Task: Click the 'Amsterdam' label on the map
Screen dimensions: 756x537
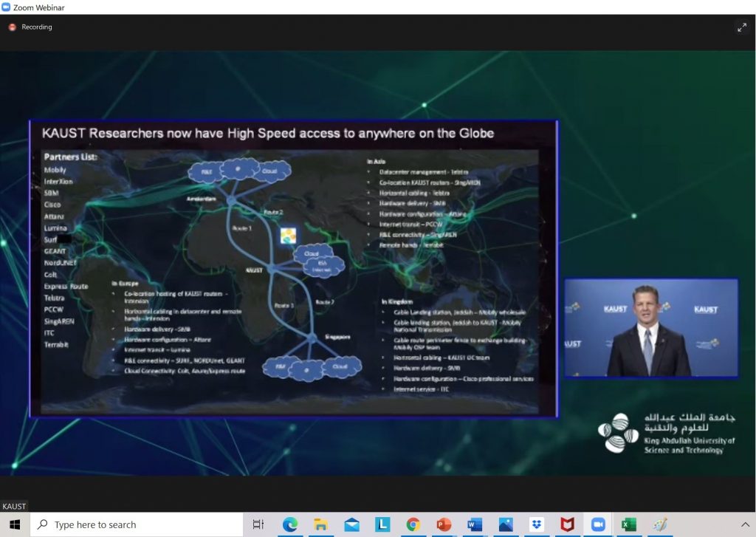Action: tap(202, 199)
